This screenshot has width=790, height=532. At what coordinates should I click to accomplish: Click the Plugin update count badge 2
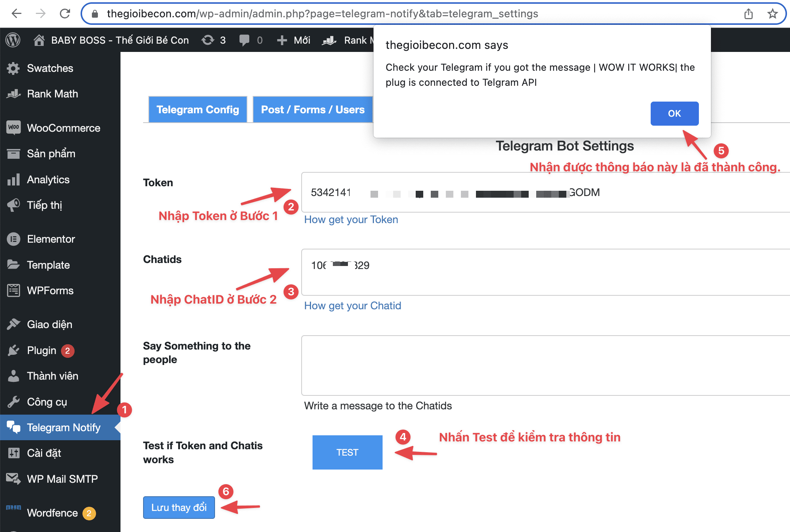tap(67, 351)
